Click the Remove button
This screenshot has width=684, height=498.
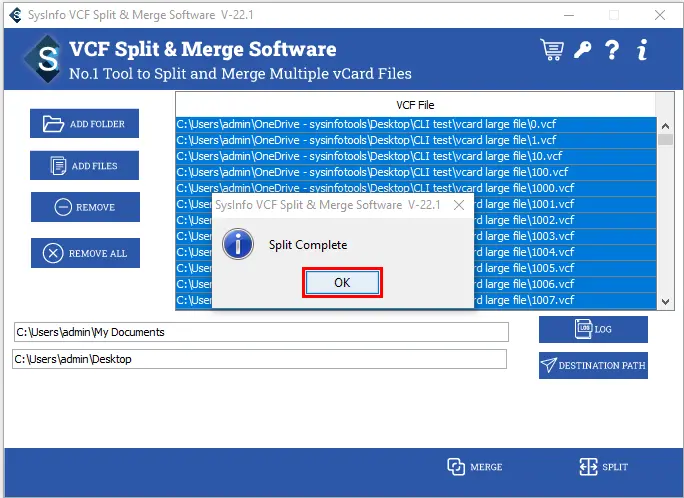pos(85,207)
